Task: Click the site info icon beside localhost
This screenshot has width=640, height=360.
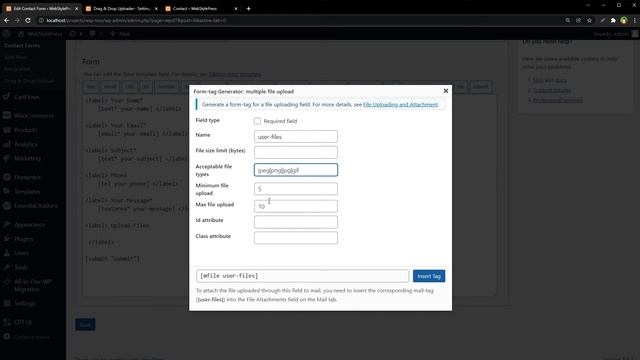Action: coord(41,20)
